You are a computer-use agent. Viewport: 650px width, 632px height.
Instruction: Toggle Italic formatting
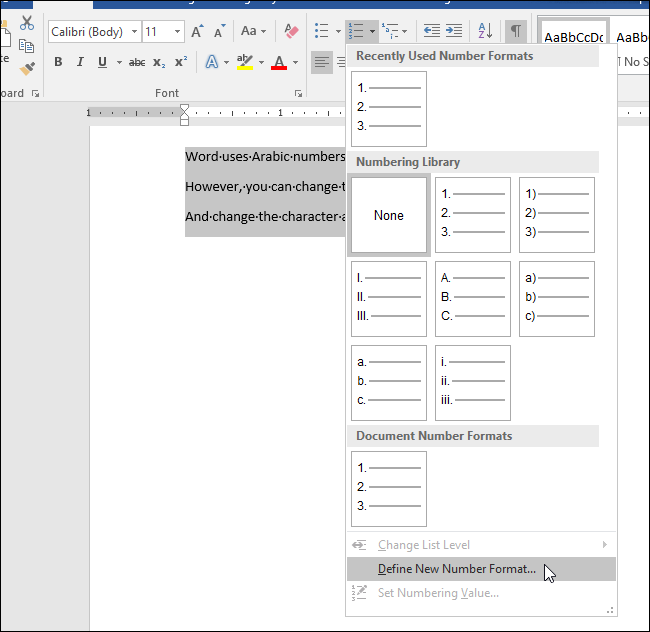[x=80, y=63]
